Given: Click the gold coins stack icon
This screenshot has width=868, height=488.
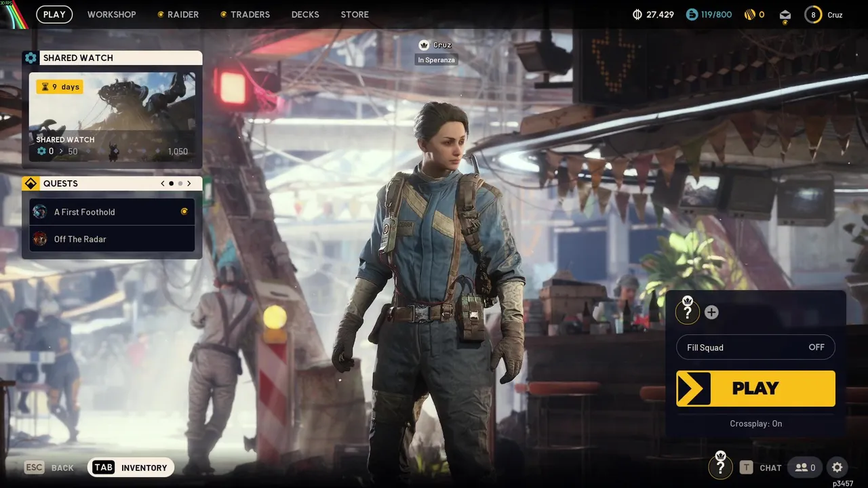Looking at the screenshot, I should 749,14.
